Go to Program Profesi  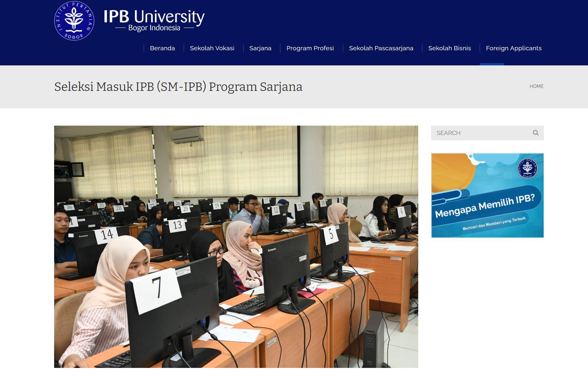[310, 48]
